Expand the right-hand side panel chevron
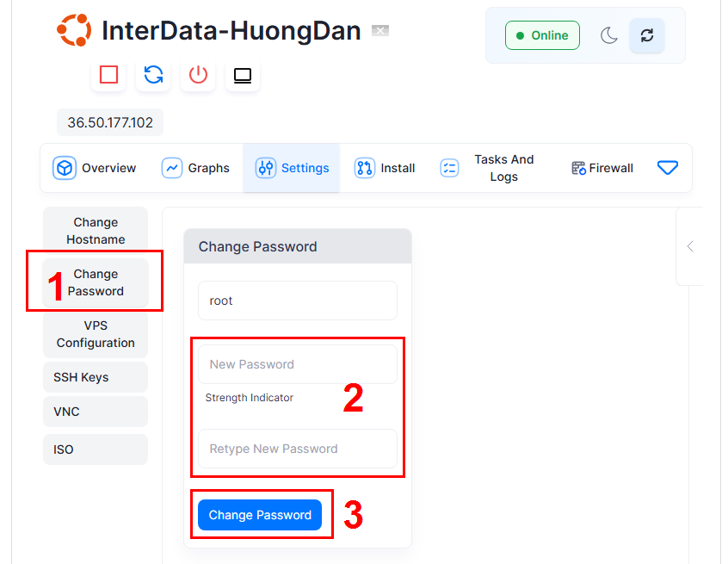 pyautogui.click(x=690, y=246)
